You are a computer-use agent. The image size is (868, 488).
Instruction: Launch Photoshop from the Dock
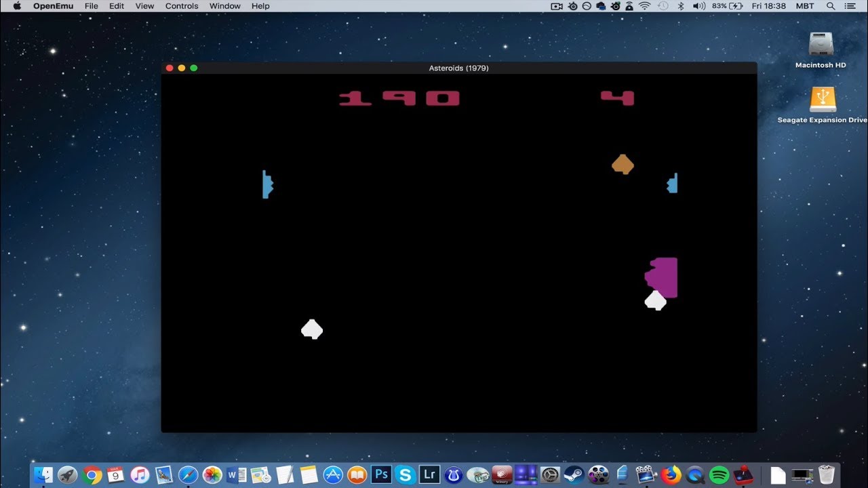tap(381, 475)
